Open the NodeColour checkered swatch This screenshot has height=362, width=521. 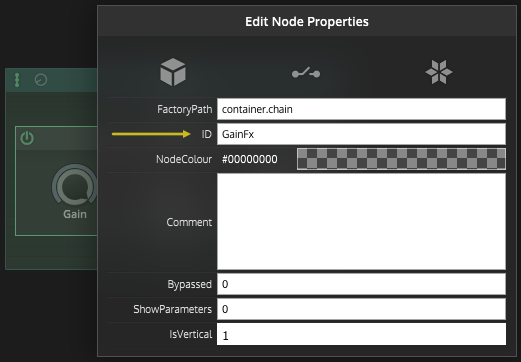[x=401, y=159]
